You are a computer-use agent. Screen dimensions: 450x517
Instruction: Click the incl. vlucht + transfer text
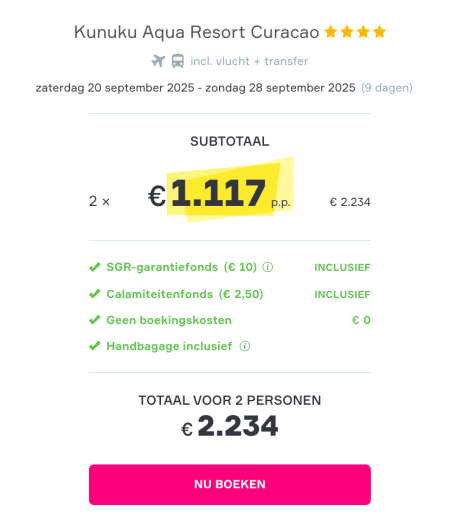(x=249, y=61)
